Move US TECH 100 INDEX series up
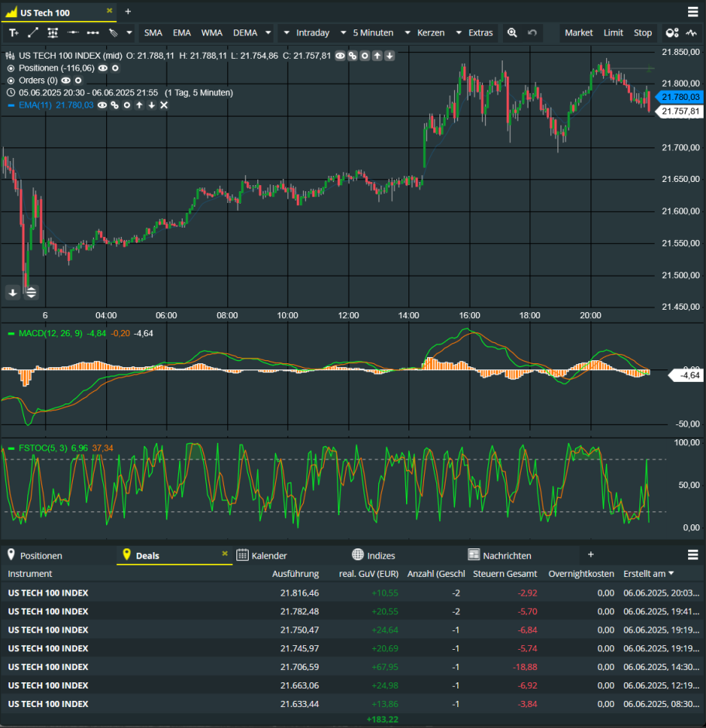The image size is (706, 728). coord(377,57)
